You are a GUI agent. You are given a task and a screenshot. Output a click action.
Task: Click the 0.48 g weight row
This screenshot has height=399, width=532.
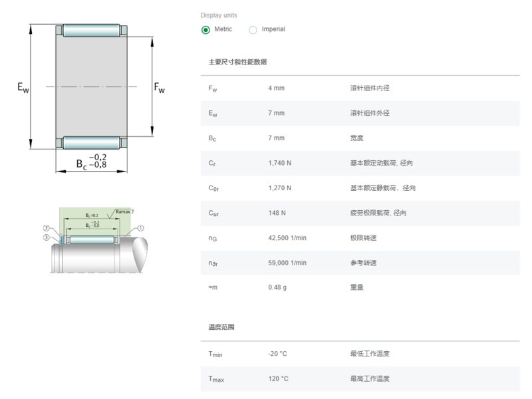tap(360, 287)
